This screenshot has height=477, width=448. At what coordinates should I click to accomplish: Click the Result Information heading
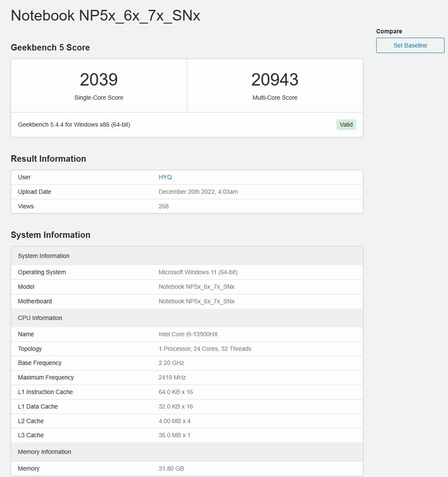48,159
